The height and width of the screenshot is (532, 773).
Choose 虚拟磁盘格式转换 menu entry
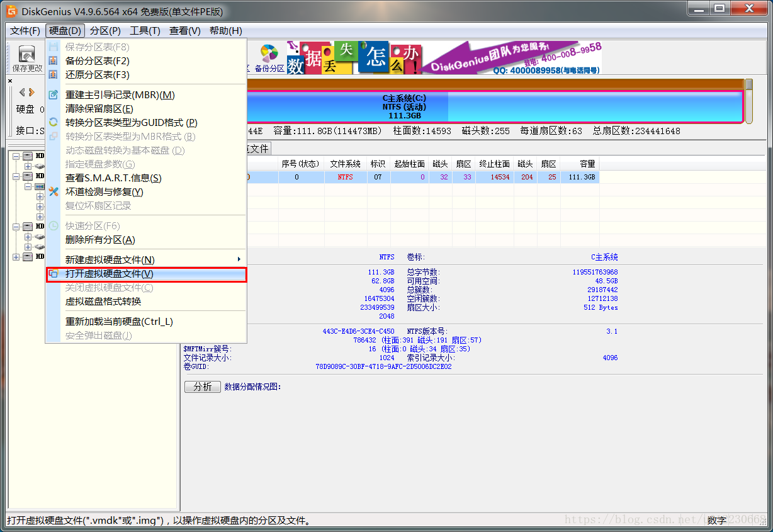[x=146, y=302]
